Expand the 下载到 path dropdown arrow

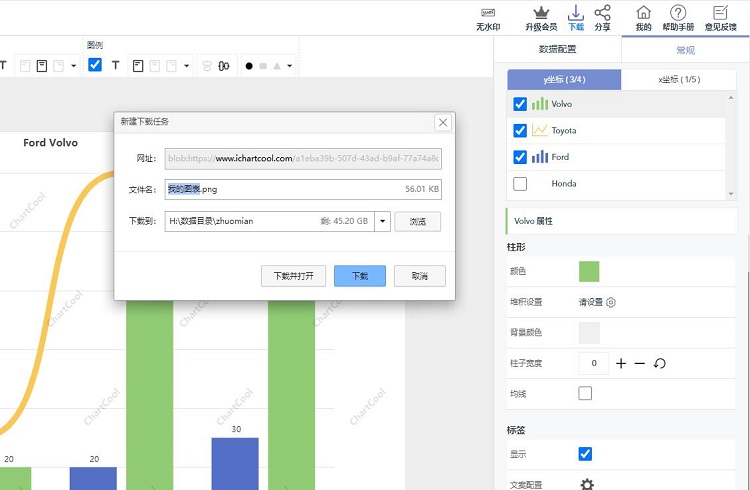pos(382,221)
